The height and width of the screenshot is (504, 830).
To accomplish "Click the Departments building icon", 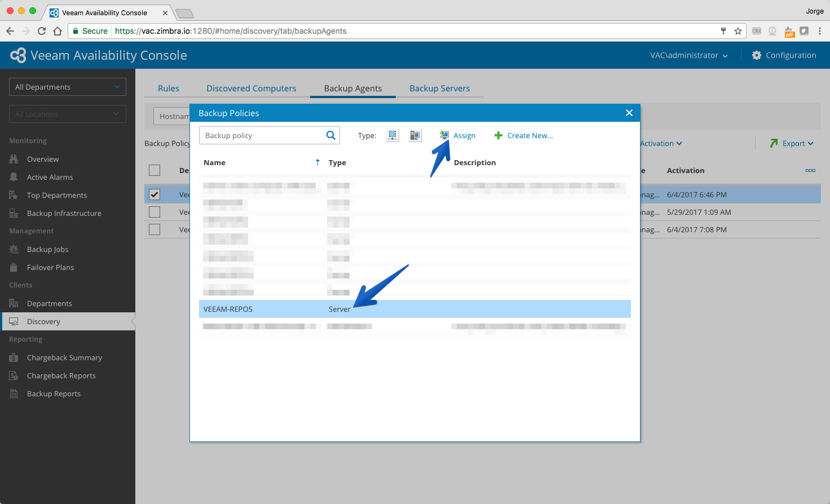I will [x=14, y=303].
